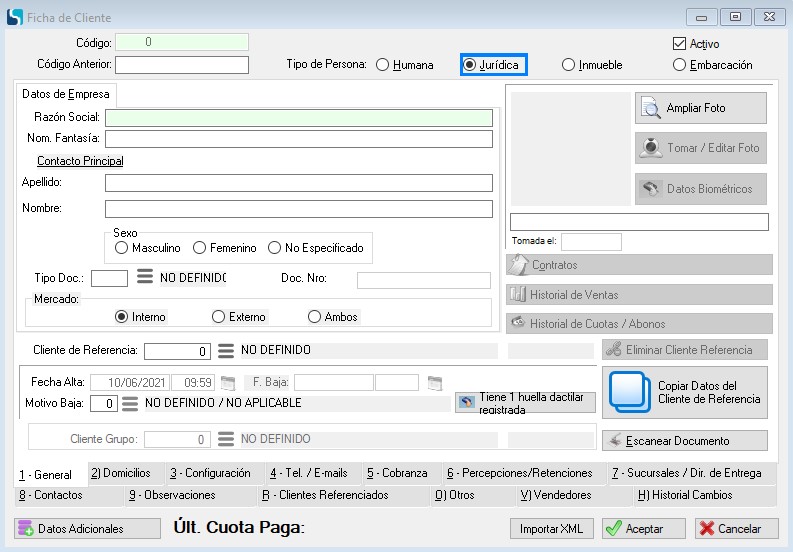The width and height of the screenshot is (793, 552).
Task: Open the calendar picker next to Fecha Alta
Action: tap(228, 383)
